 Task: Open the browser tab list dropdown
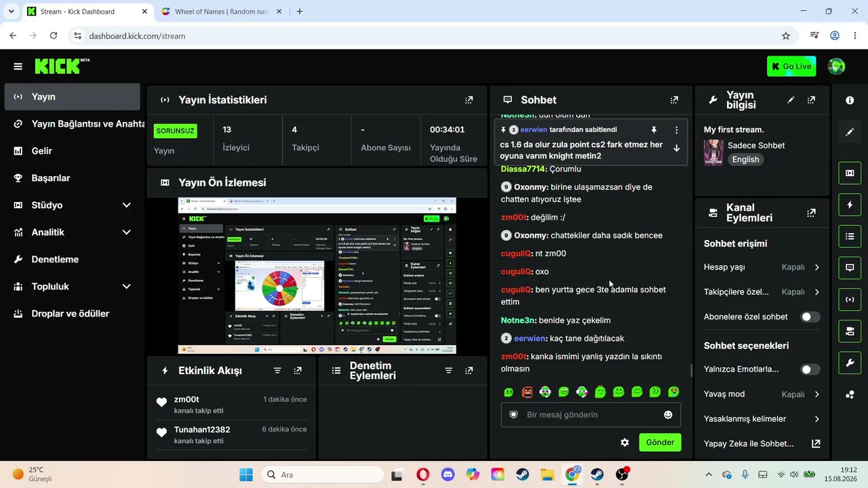coord(11,12)
